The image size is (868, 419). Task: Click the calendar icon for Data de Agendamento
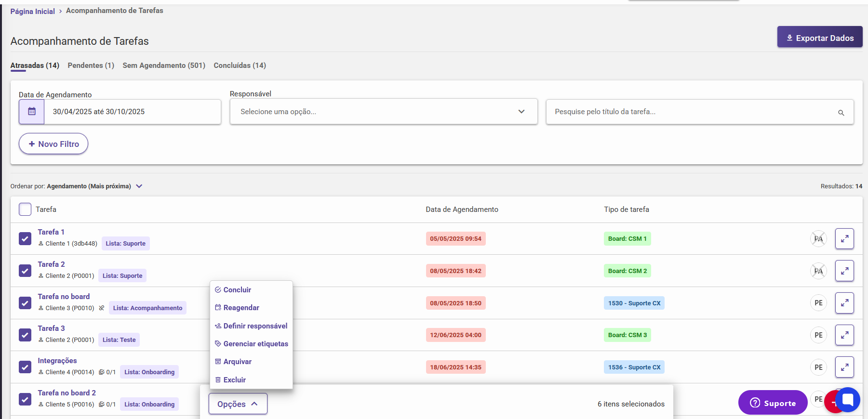pyautogui.click(x=32, y=112)
